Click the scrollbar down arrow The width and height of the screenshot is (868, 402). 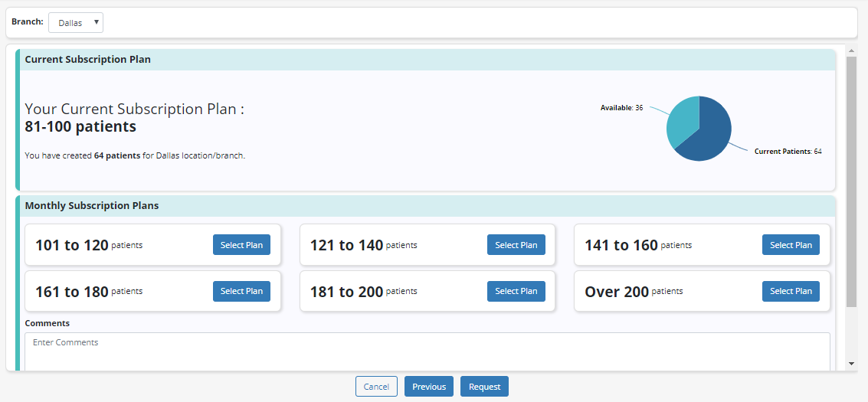point(851,364)
